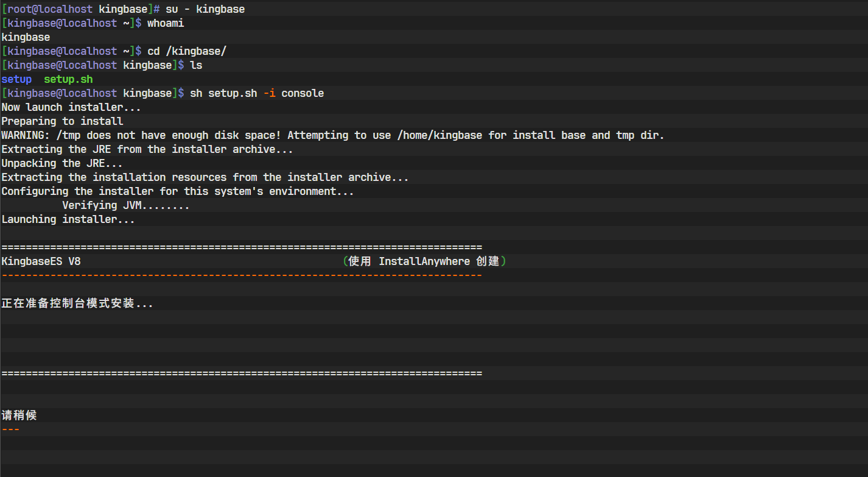Click the orange "---" below 请稍候
Image resolution: width=868 pixels, height=477 pixels.
point(10,429)
